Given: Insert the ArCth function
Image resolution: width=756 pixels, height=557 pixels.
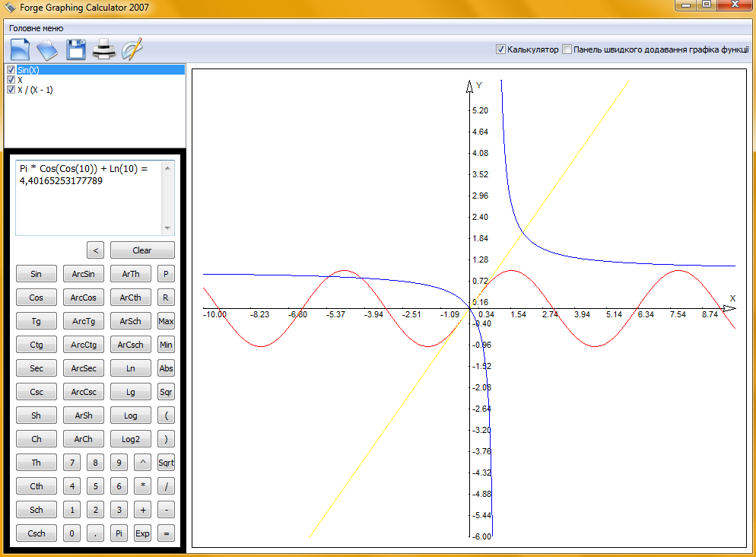Looking at the screenshot, I should [x=131, y=298].
